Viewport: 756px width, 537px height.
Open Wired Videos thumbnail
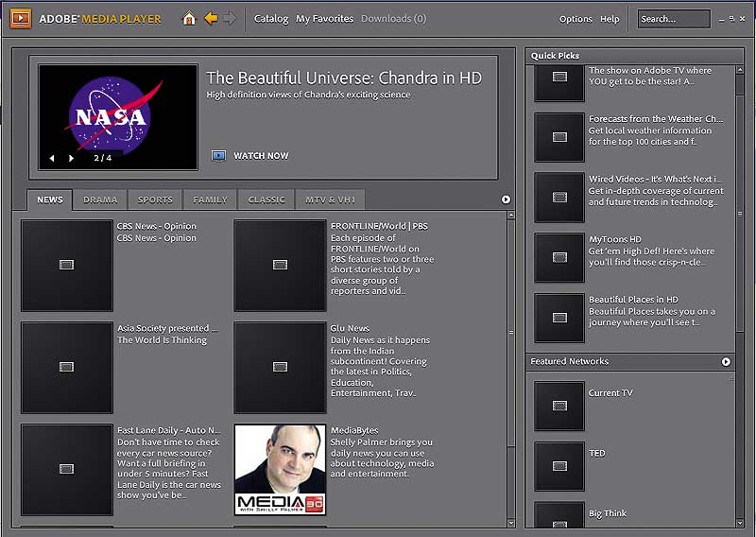click(x=559, y=198)
